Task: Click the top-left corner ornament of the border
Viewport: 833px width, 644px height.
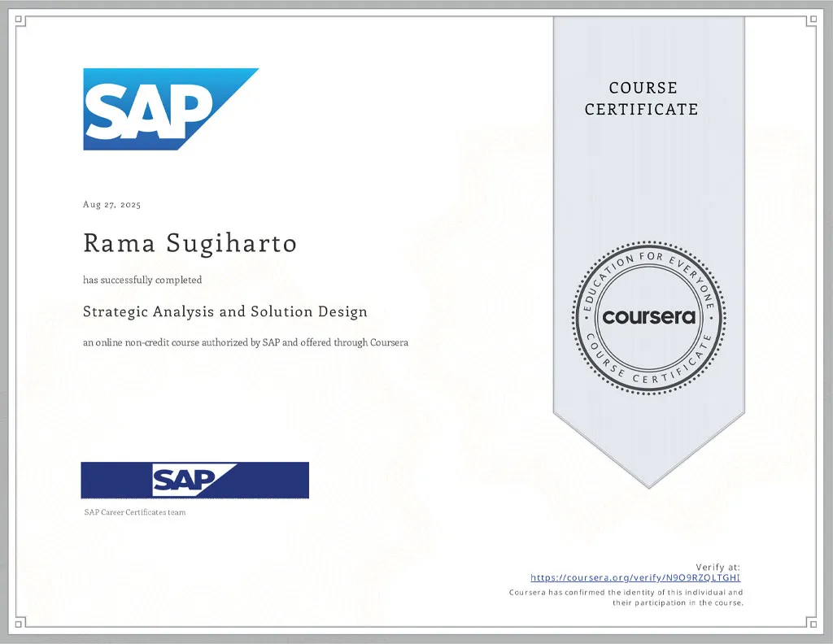Action: (x=21, y=21)
